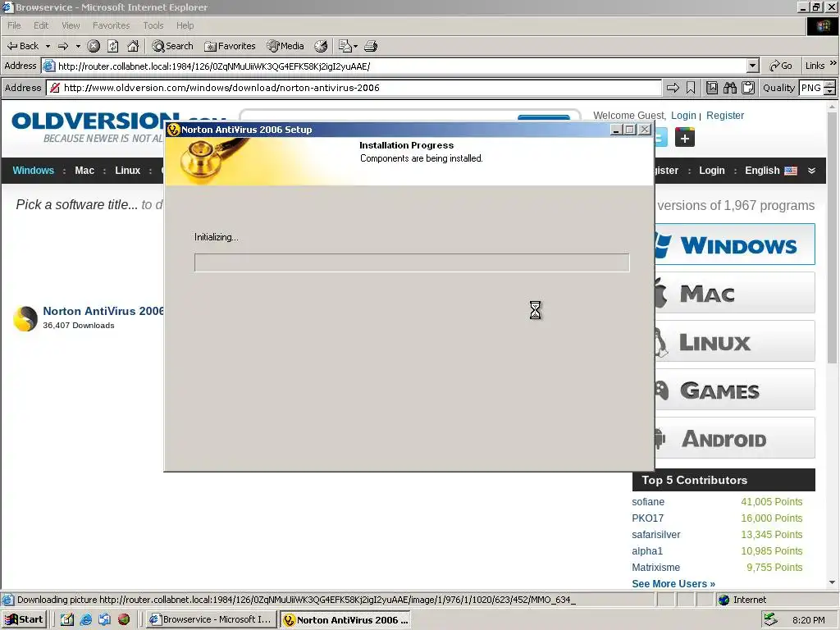Open contributor safarisilver's profile
The width and height of the screenshot is (840, 630).
(x=655, y=535)
